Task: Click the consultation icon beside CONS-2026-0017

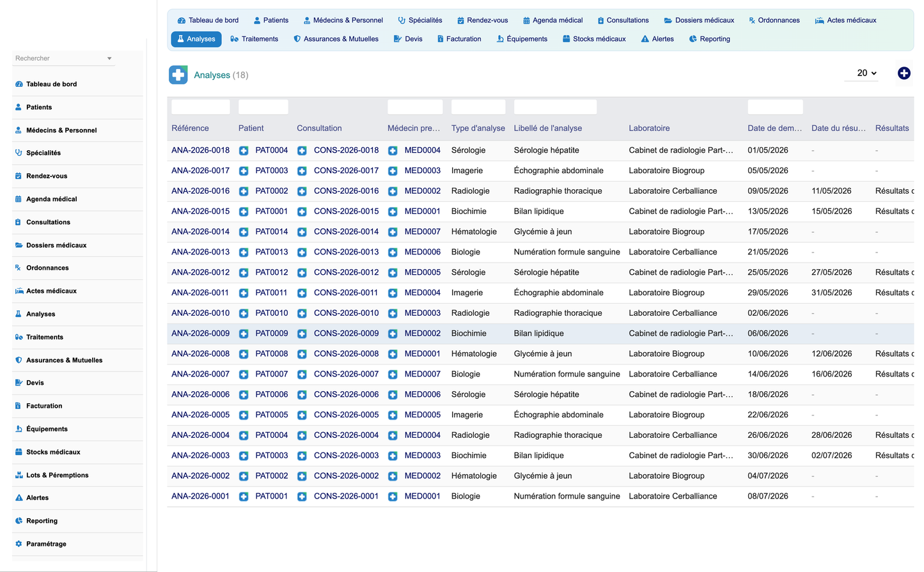Action: point(302,171)
